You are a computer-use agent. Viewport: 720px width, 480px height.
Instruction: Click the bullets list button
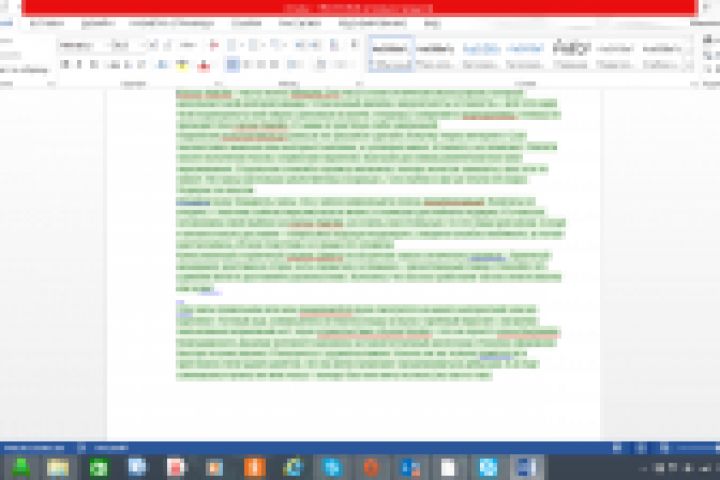232,45
